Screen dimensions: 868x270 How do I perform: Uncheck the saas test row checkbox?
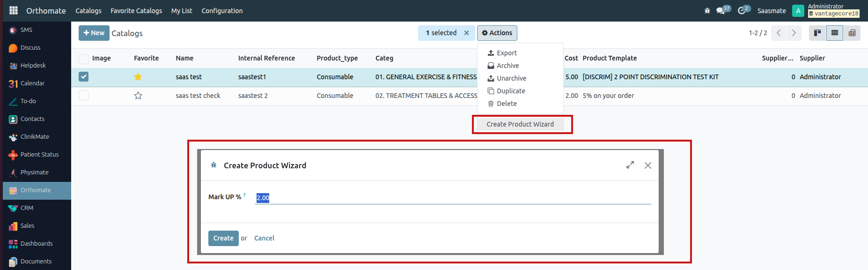[x=83, y=76]
